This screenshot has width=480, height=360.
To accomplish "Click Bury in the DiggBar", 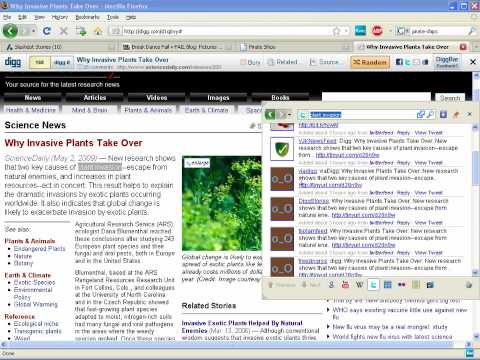I will pos(250,62).
